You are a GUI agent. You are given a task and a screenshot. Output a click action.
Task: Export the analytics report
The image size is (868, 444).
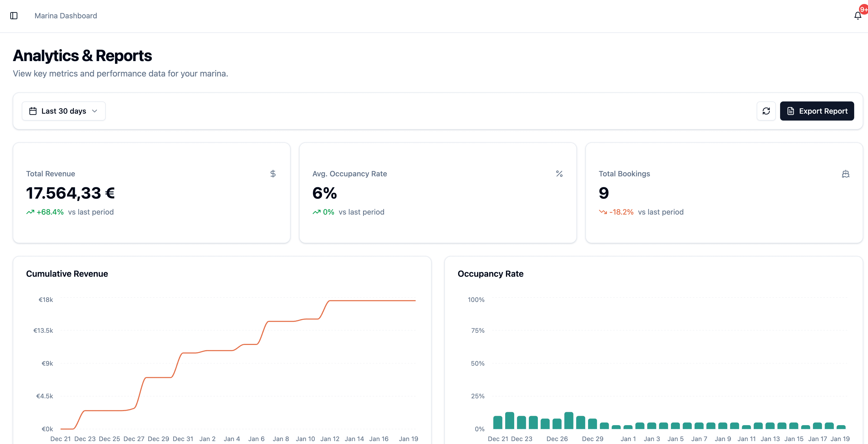[x=817, y=111]
